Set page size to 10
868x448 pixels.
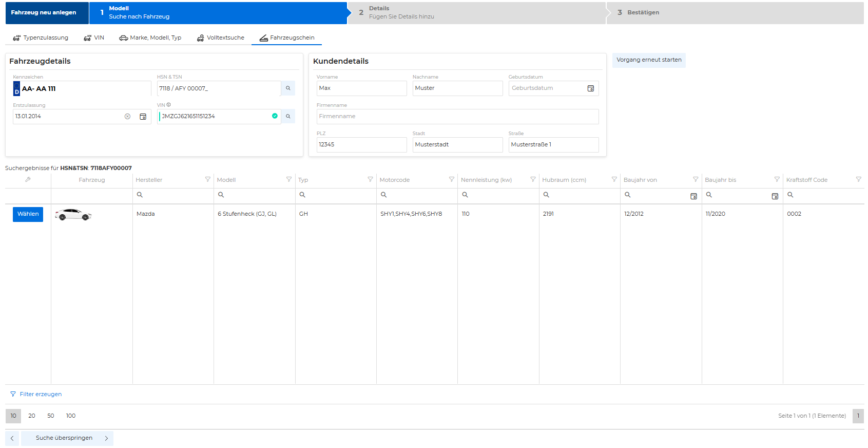click(13, 416)
